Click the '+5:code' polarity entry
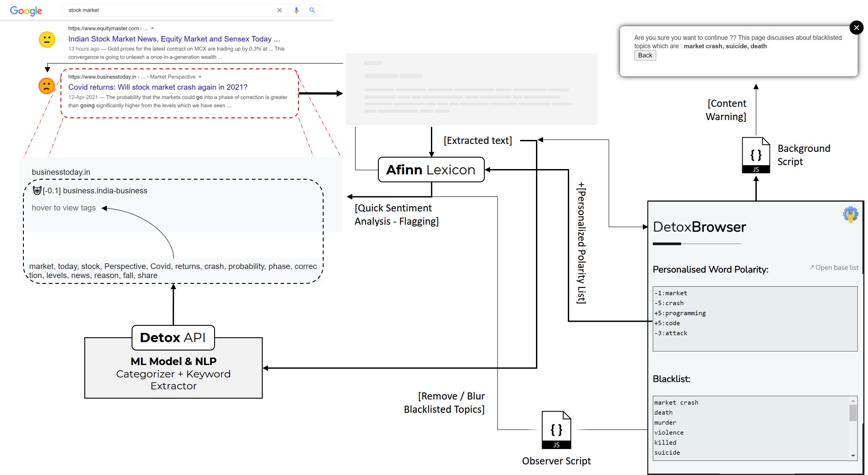Viewport: 868px width, 475px height. 667,323
